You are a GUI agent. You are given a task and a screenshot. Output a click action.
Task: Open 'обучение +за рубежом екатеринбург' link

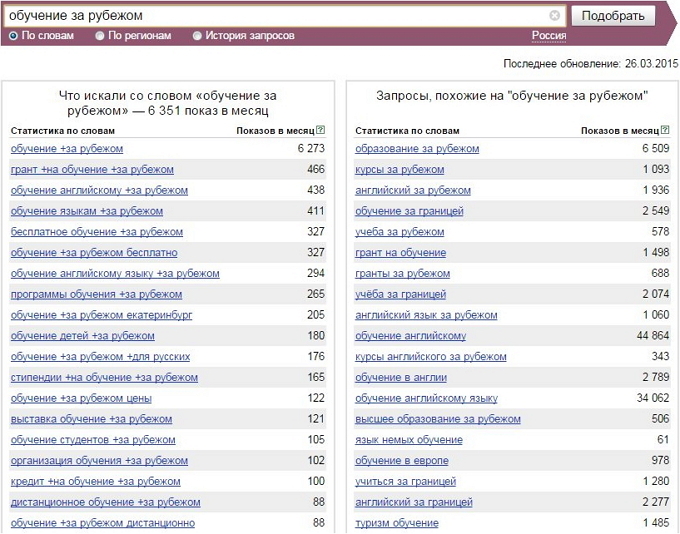101,316
